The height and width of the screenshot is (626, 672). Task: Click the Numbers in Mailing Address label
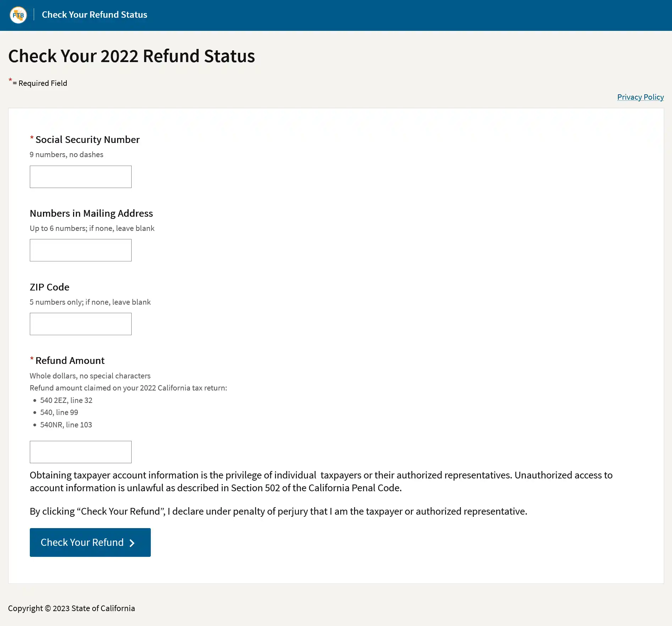pyautogui.click(x=91, y=214)
